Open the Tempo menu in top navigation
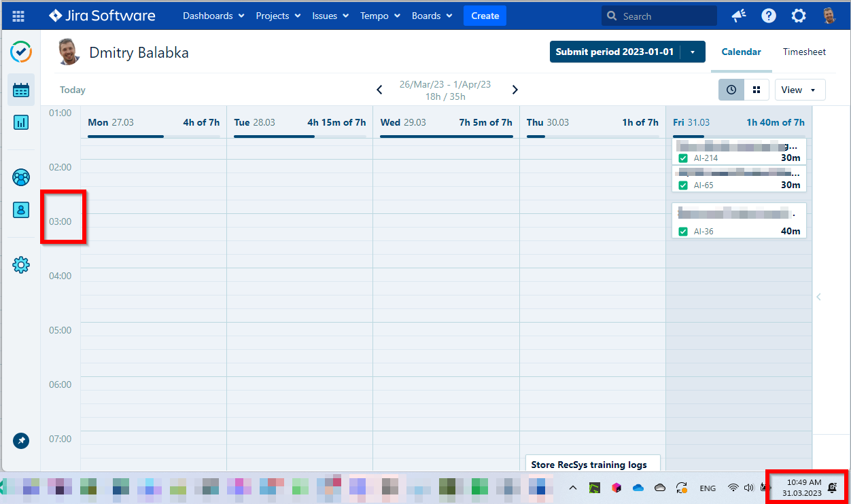 [x=380, y=16]
